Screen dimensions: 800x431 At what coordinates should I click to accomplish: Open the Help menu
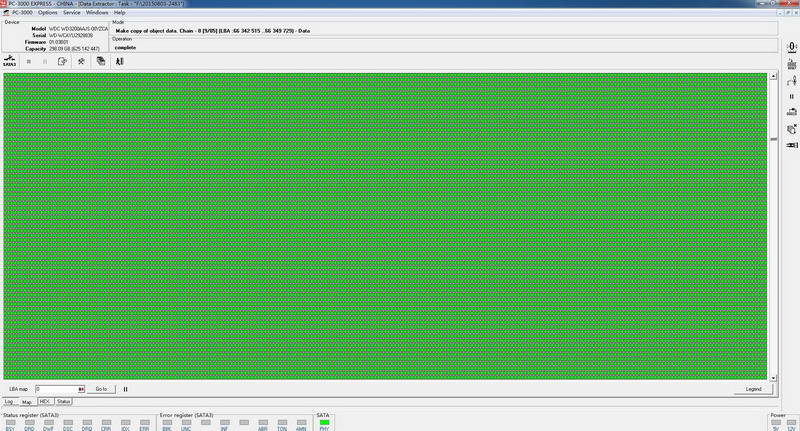[x=119, y=12]
